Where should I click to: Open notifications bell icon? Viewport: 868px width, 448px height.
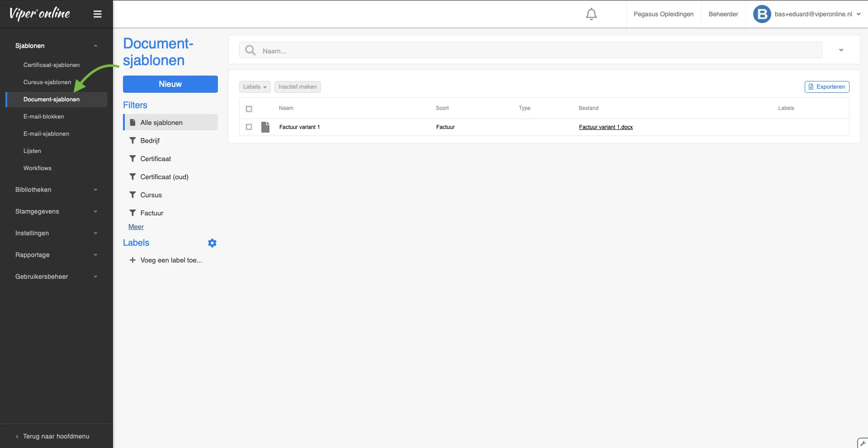click(591, 14)
